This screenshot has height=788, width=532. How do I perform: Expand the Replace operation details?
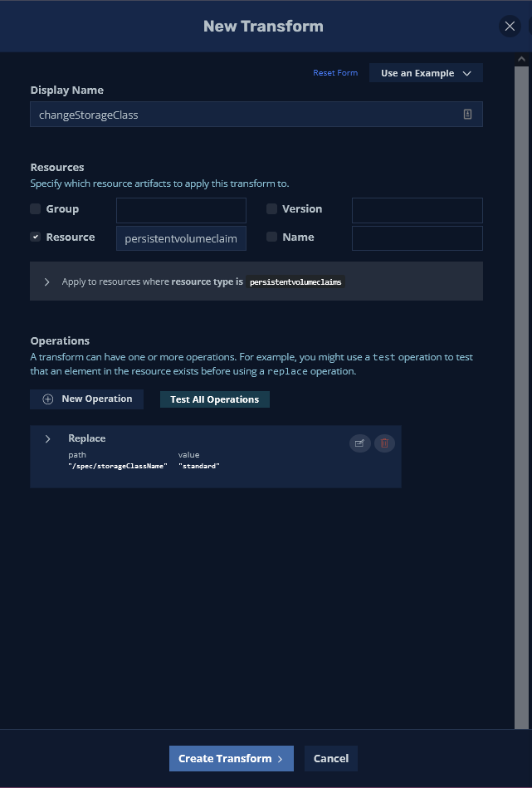[48, 438]
